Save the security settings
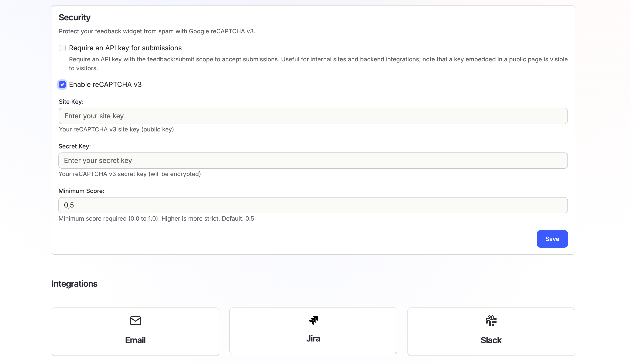 [552, 239]
